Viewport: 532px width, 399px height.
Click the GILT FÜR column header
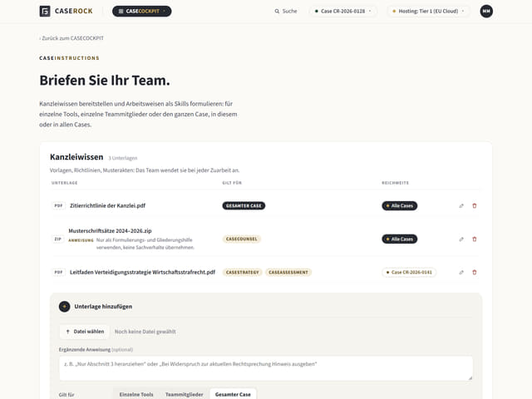click(x=232, y=183)
